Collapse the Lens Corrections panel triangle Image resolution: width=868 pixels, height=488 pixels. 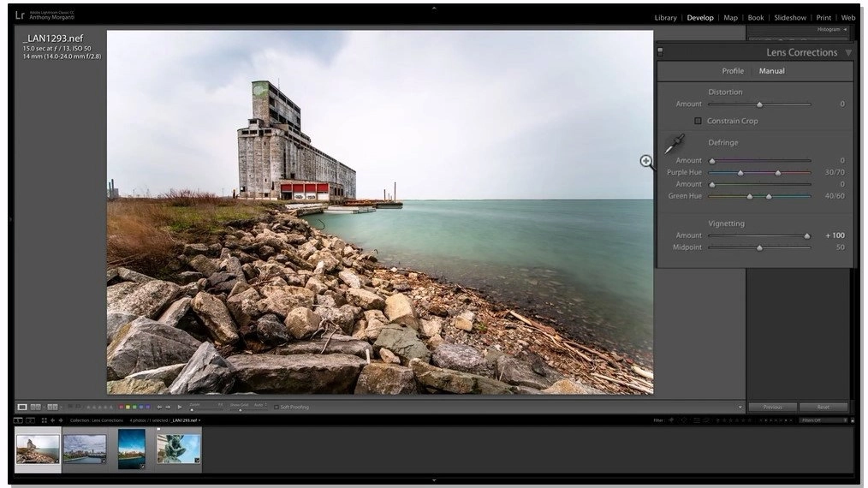(848, 52)
